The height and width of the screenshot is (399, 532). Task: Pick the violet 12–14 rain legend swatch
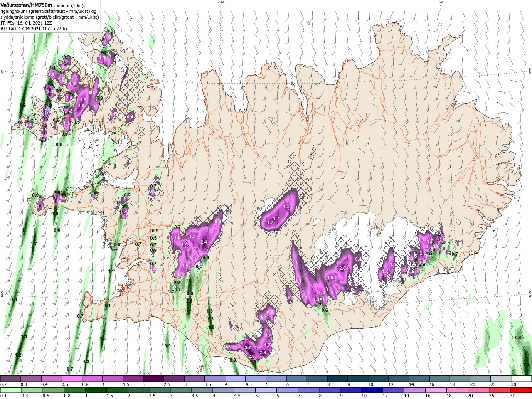point(393,390)
